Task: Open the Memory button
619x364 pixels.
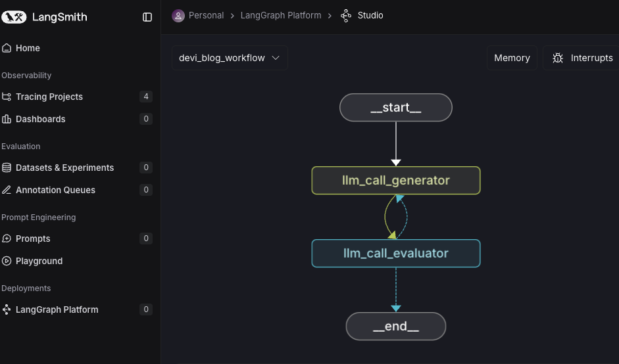Action: click(512, 58)
